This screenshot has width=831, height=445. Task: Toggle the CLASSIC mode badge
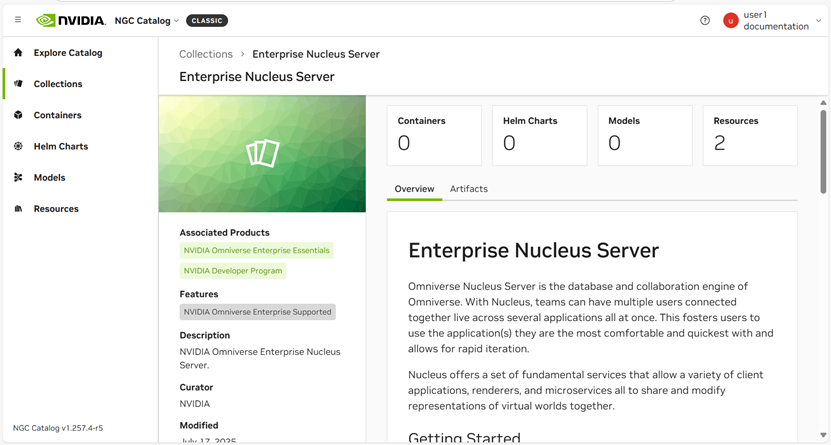(207, 21)
